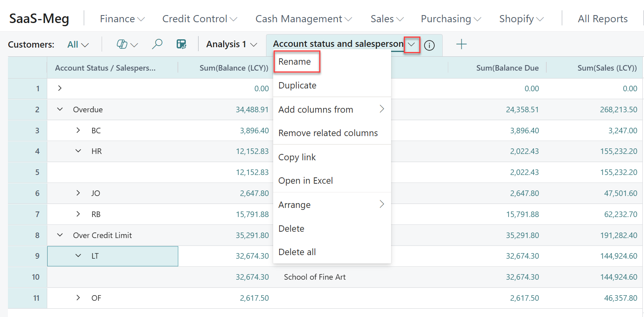Open the Finance menu
The width and height of the screenshot is (644, 317).
122,19
